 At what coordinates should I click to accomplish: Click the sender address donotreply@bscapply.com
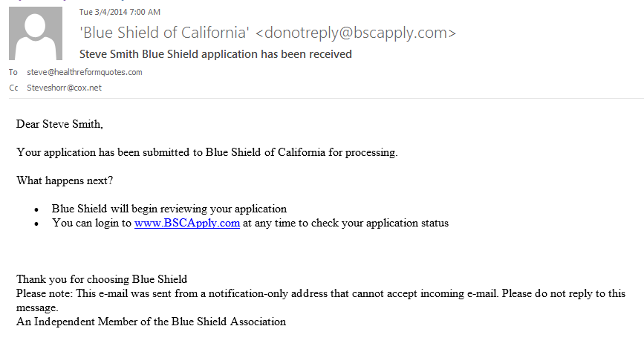356,33
